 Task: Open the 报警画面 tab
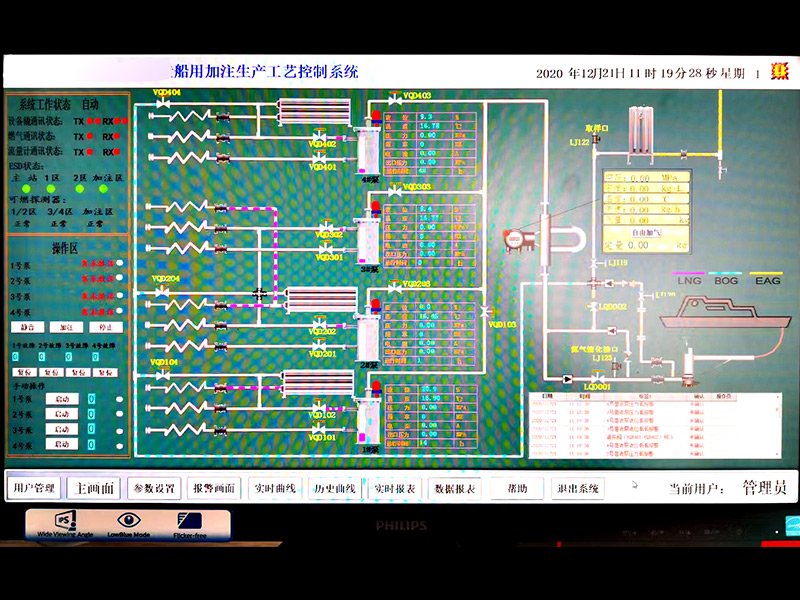click(x=214, y=488)
